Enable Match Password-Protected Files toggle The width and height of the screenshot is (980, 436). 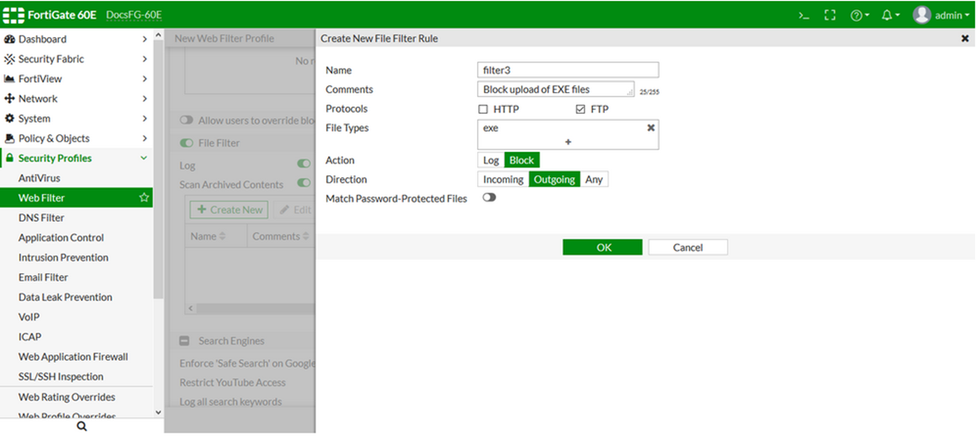[x=489, y=198]
